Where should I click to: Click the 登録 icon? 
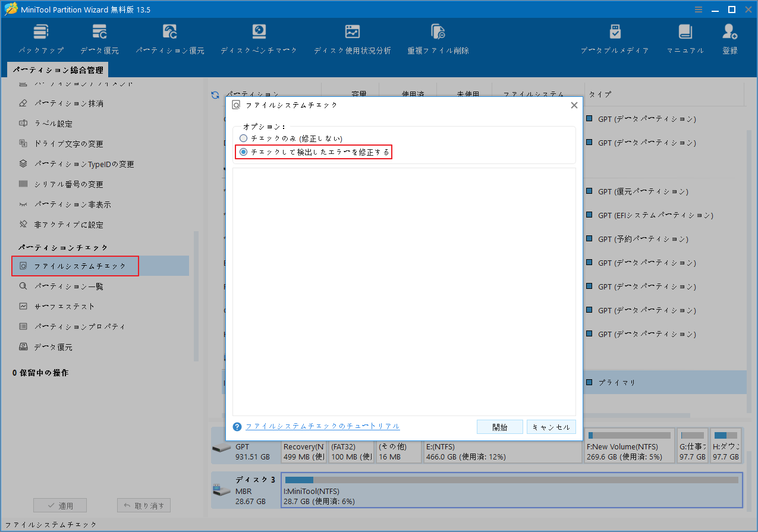(x=729, y=37)
